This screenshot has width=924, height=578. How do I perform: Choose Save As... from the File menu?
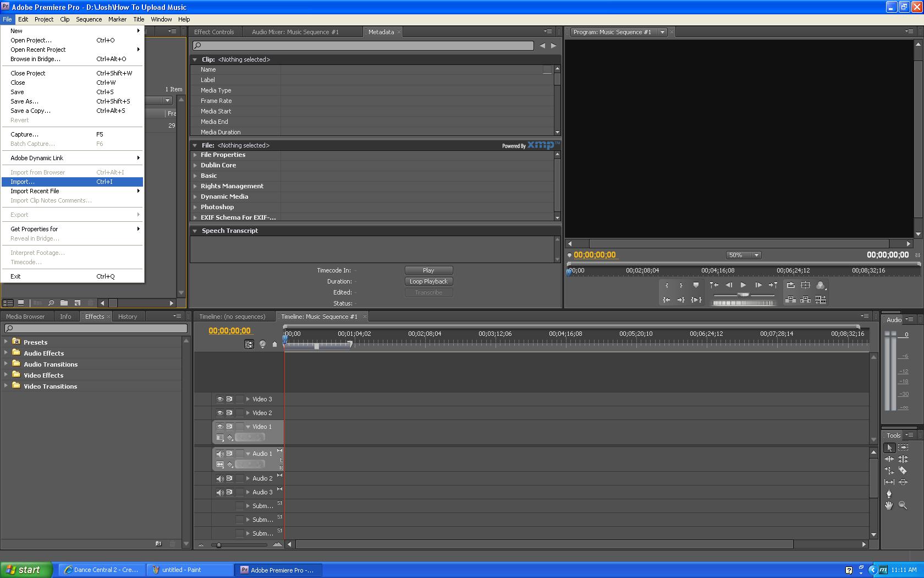72,101
